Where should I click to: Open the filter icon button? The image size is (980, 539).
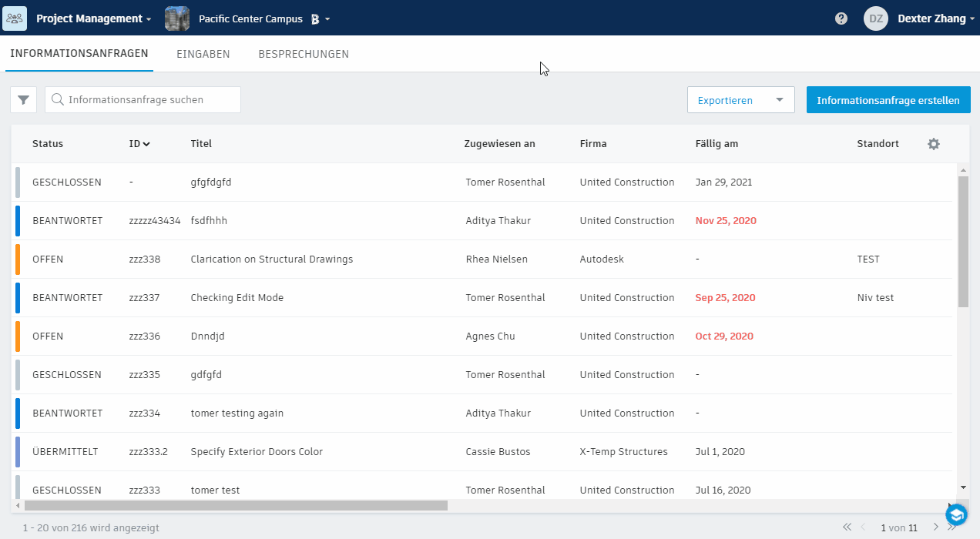click(x=23, y=100)
